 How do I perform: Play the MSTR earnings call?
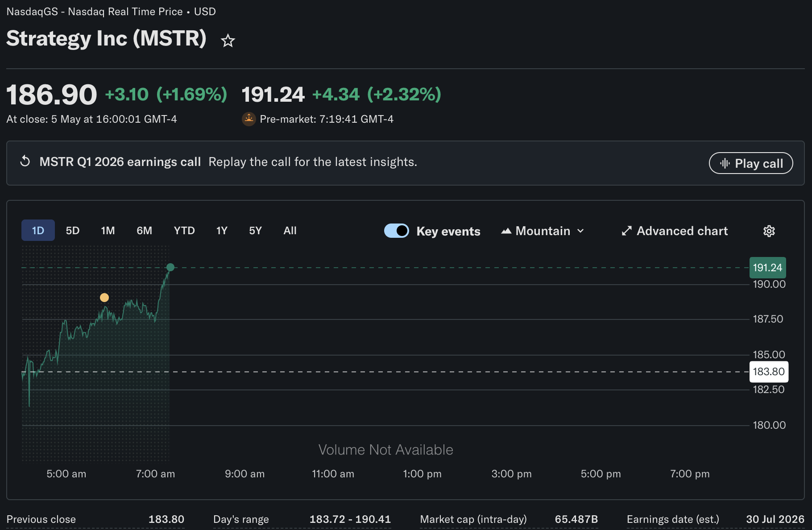[751, 163]
